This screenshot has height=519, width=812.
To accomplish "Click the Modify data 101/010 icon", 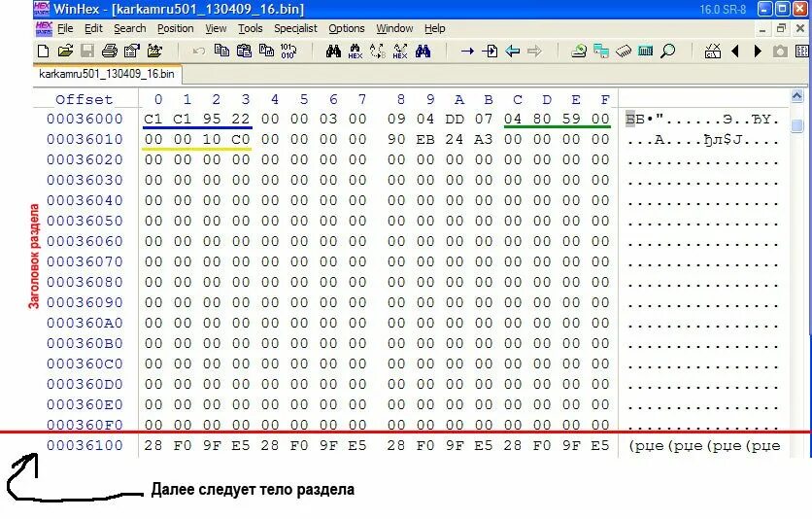I will [288, 51].
